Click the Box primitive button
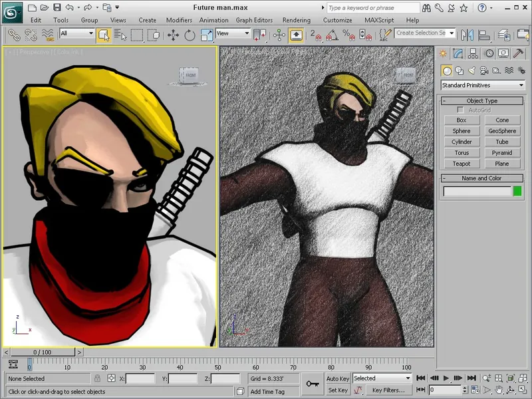This screenshot has height=399, width=532. tap(462, 120)
